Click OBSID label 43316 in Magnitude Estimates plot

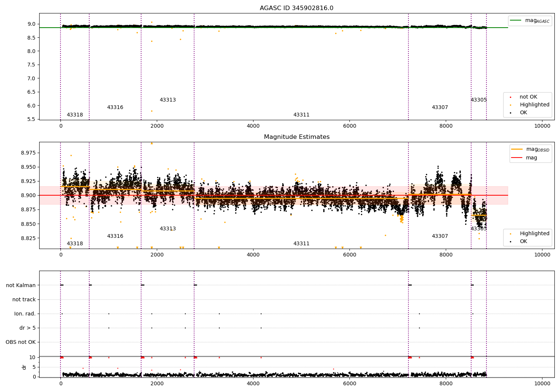(115, 236)
